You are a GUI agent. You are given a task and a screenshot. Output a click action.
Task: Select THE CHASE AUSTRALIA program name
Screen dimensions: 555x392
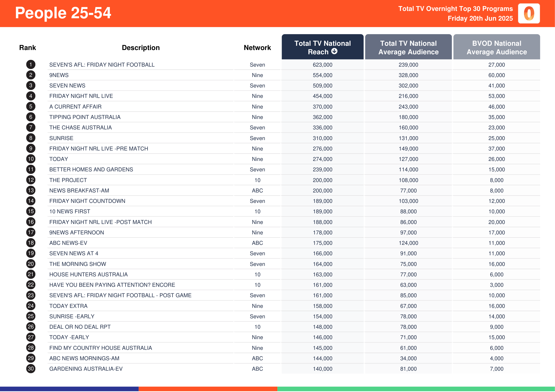tap(80, 128)
